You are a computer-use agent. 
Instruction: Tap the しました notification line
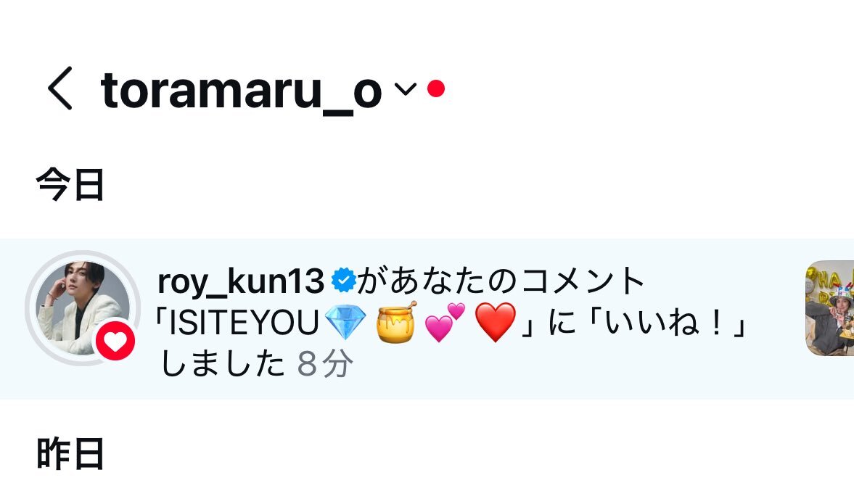pos(222,363)
